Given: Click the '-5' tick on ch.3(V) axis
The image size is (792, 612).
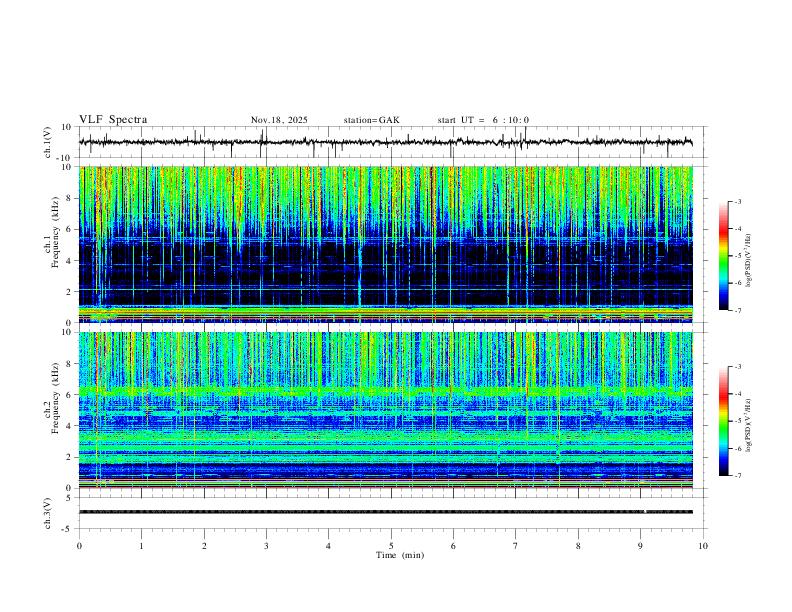Looking at the screenshot, I should tap(67, 529).
